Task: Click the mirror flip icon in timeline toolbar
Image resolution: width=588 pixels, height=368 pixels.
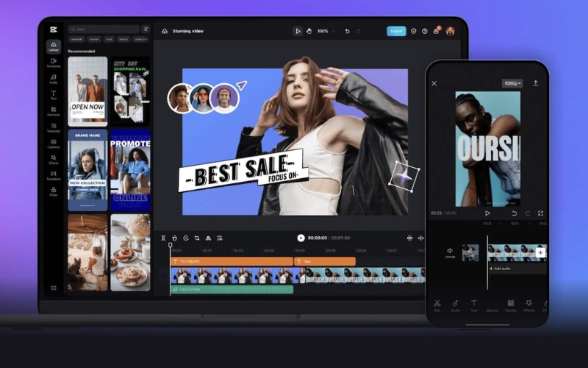Action: click(x=208, y=238)
